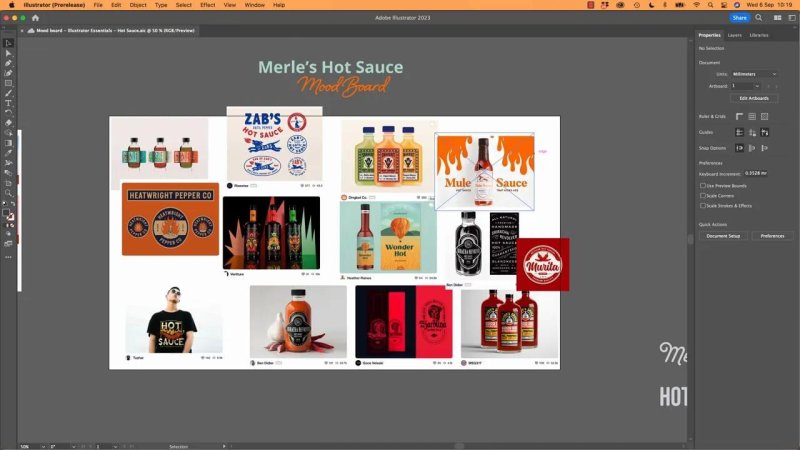800x450 pixels.
Task: Select the Shape Builder tool
Action: pos(8,133)
